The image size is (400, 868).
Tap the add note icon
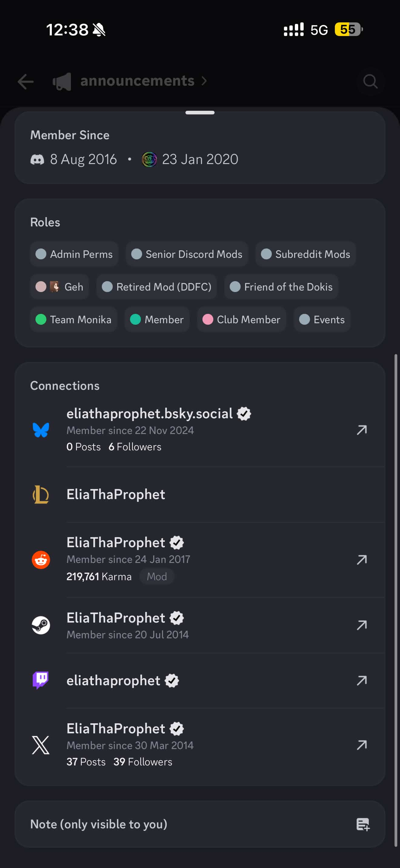(363, 824)
